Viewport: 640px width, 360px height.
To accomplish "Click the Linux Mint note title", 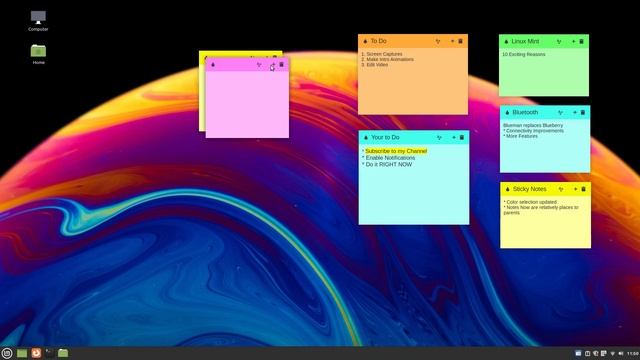I will [x=525, y=42].
